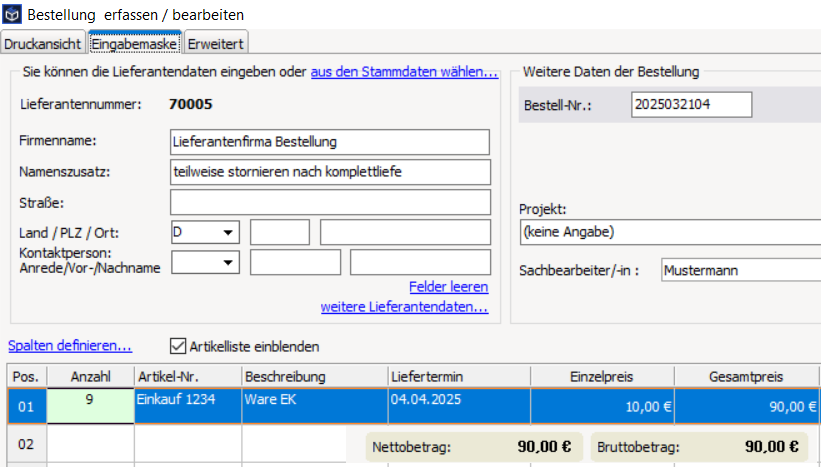Click the Beschreibung column header
This screenshot has height=467, width=821.
point(315,376)
